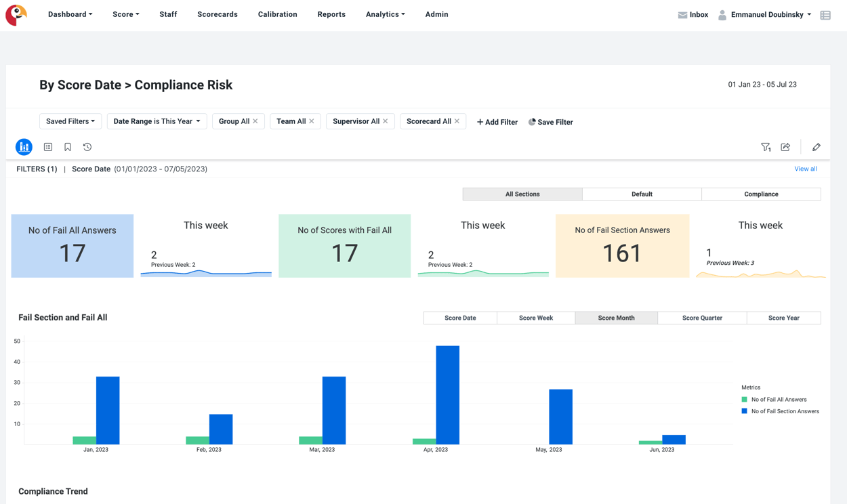This screenshot has width=847, height=504.
Task: Click the Compliance Trend heading
Action: pyautogui.click(x=53, y=491)
